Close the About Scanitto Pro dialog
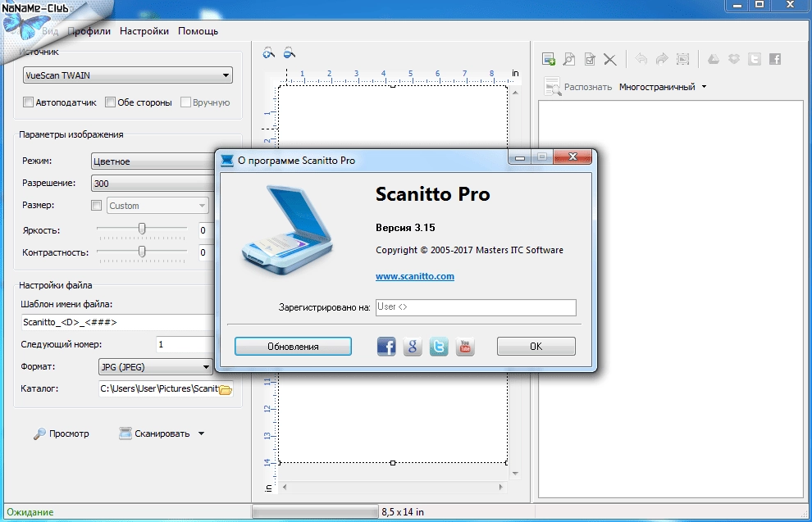 pos(573,157)
